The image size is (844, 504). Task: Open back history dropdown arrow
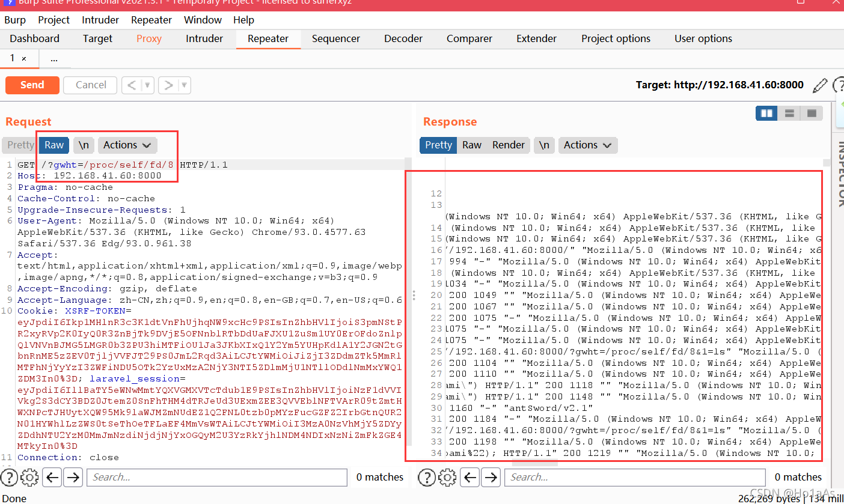coord(148,85)
